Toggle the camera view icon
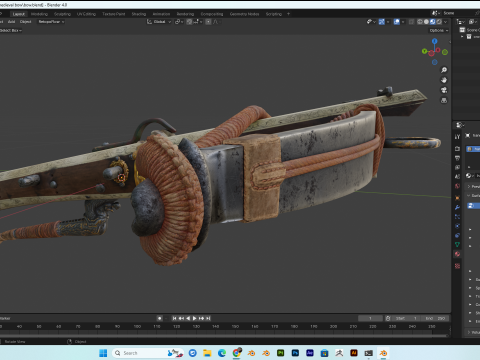 pos(444,90)
